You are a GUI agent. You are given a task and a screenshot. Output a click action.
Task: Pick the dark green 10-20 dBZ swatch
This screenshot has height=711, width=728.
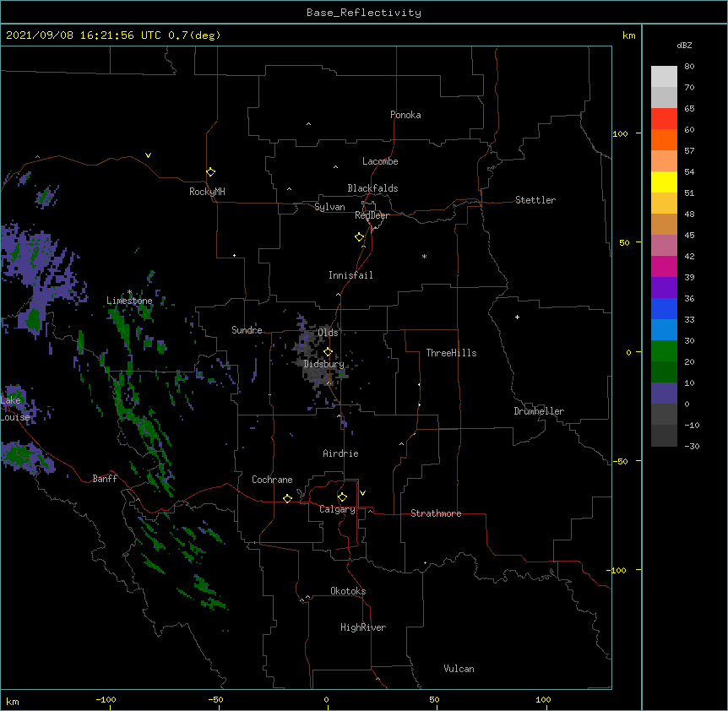coord(664,372)
